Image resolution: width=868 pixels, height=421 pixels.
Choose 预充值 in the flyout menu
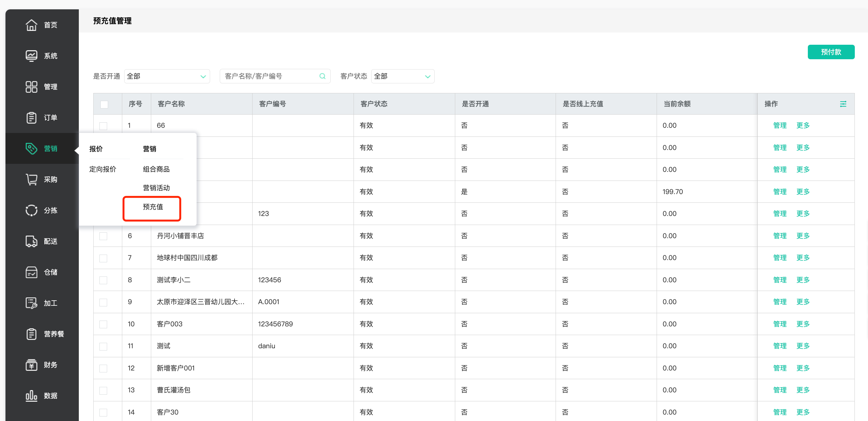pyautogui.click(x=152, y=207)
